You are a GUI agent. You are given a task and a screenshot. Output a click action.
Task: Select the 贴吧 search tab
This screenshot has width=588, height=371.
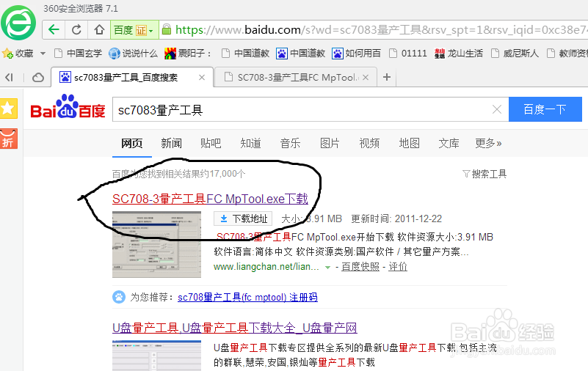click(211, 143)
